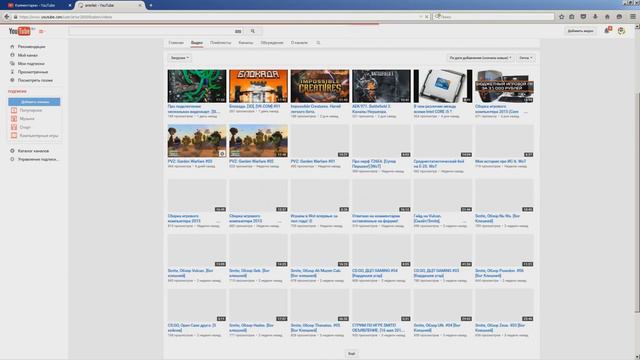
Task: Click the Подписки heading in sidebar
Action: [17, 91]
